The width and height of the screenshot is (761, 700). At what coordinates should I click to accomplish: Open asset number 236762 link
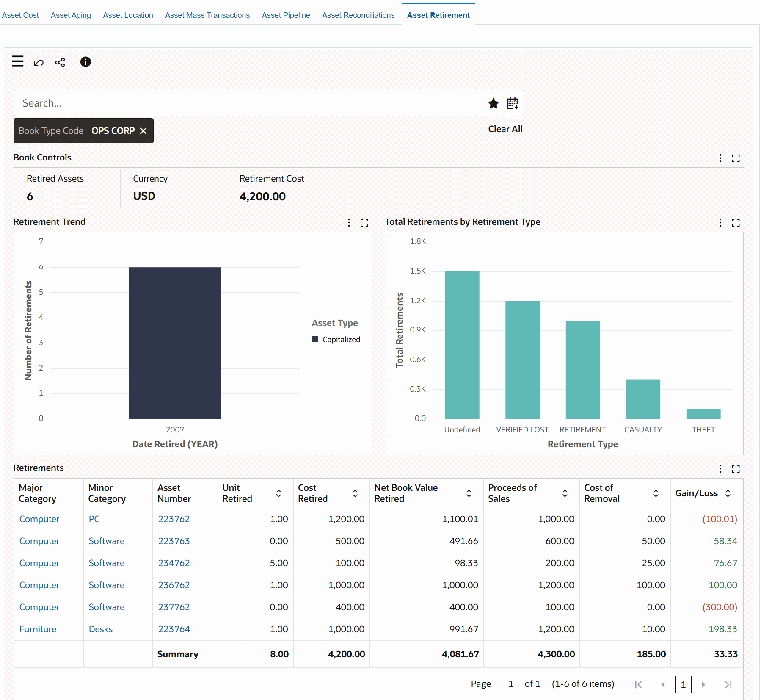click(x=174, y=585)
